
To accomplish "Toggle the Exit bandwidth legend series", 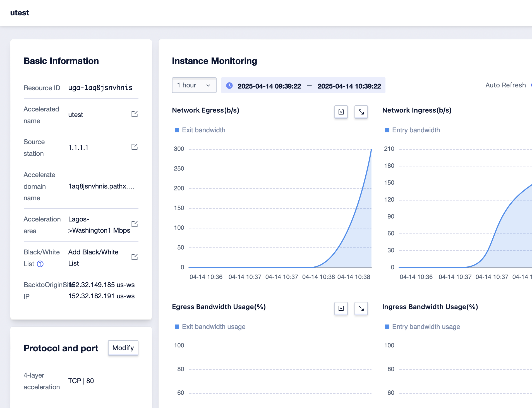I will tap(200, 130).
